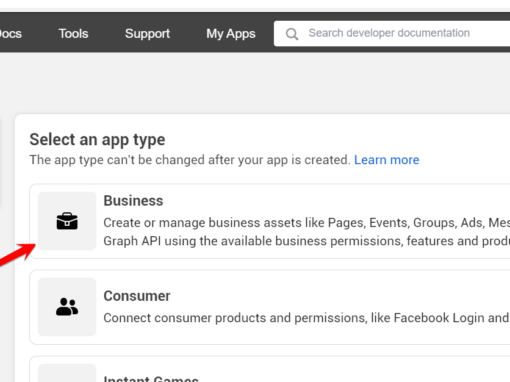
Task: Click the Business description text
Action: pyautogui.click(x=307, y=232)
